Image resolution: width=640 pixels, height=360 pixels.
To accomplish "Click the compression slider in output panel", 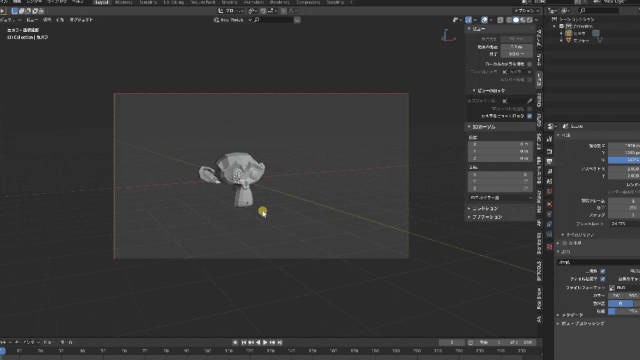I will point(624,311).
